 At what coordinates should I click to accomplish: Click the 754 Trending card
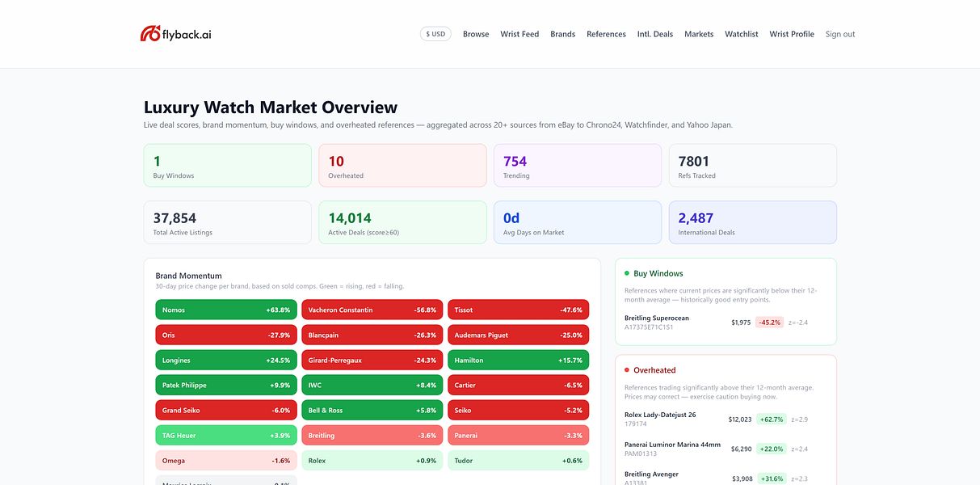point(578,165)
